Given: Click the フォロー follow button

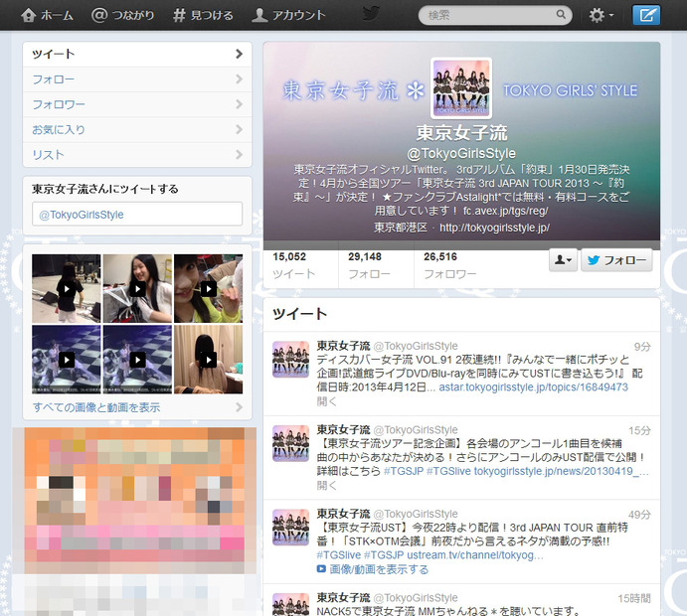Looking at the screenshot, I should [616, 260].
